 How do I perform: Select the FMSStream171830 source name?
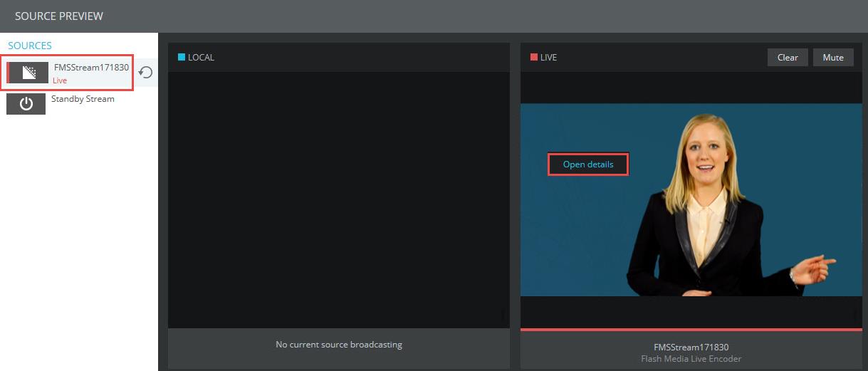[x=91, y=68]
